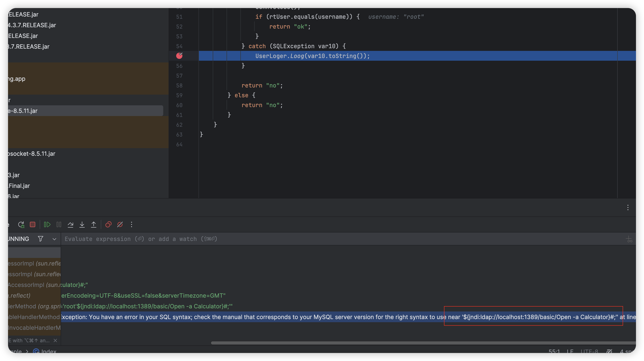Pause the program
The image size is (644, 361).
click(x=59, y=224)
